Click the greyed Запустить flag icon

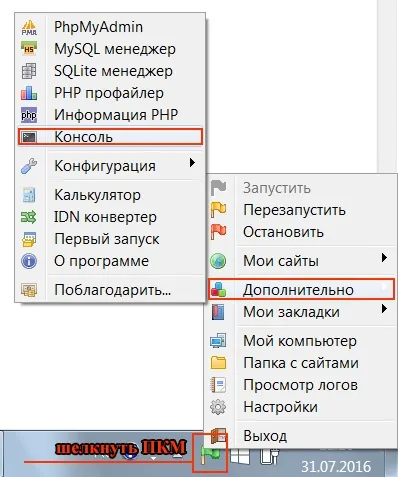click(218, 188)
